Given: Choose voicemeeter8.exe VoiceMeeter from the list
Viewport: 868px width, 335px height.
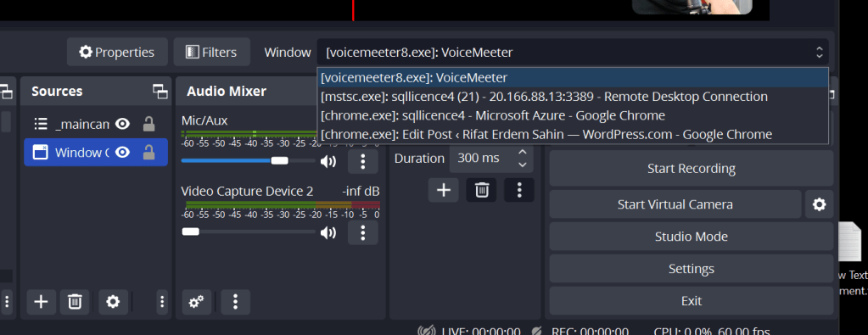Looking at the screenshot, I should tap(573, 77).
